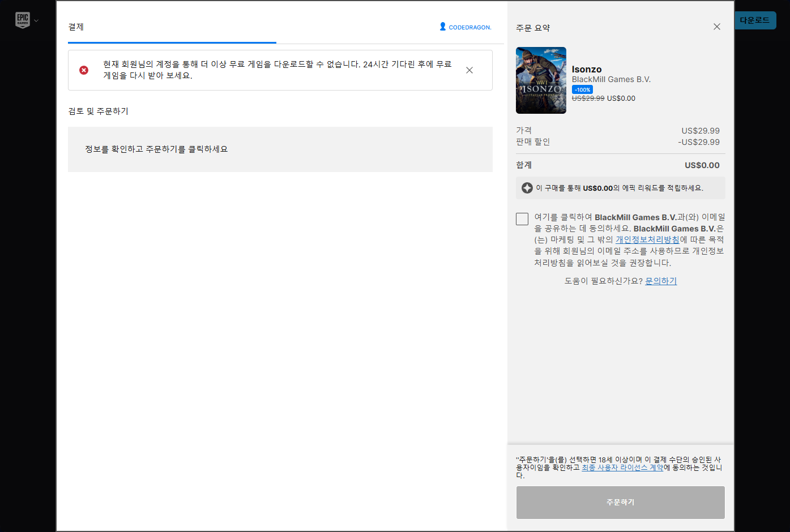Click the Isonzo game cover thumbnail
Viewport: 790px width, 532px height.
[x=541, y=80]
